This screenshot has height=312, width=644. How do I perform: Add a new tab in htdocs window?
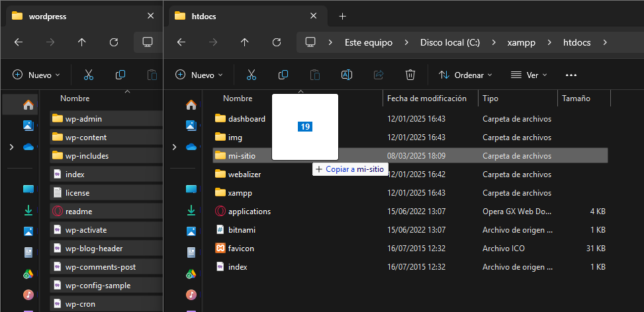coord(343,17)
